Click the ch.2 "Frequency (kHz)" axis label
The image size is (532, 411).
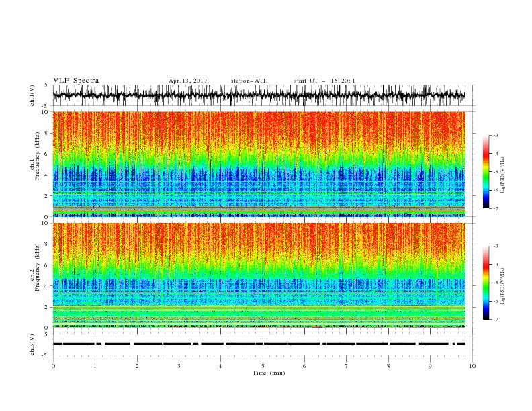tap(38, 267)
